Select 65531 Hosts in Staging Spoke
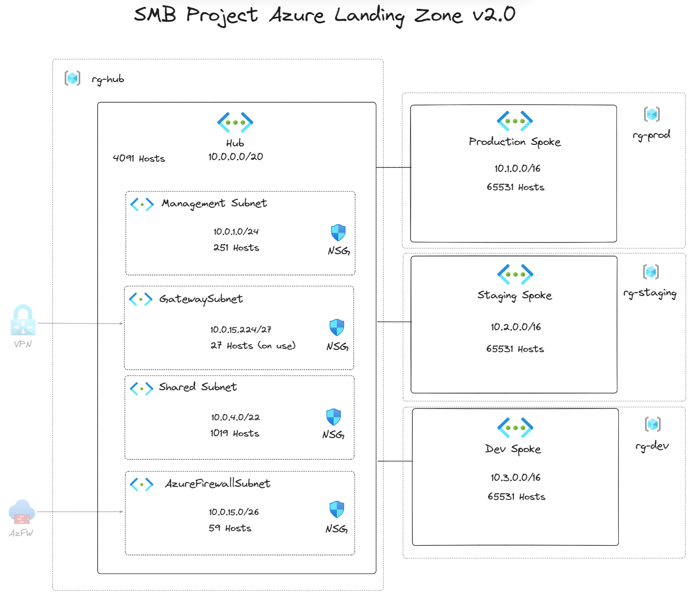 point(515,349)
